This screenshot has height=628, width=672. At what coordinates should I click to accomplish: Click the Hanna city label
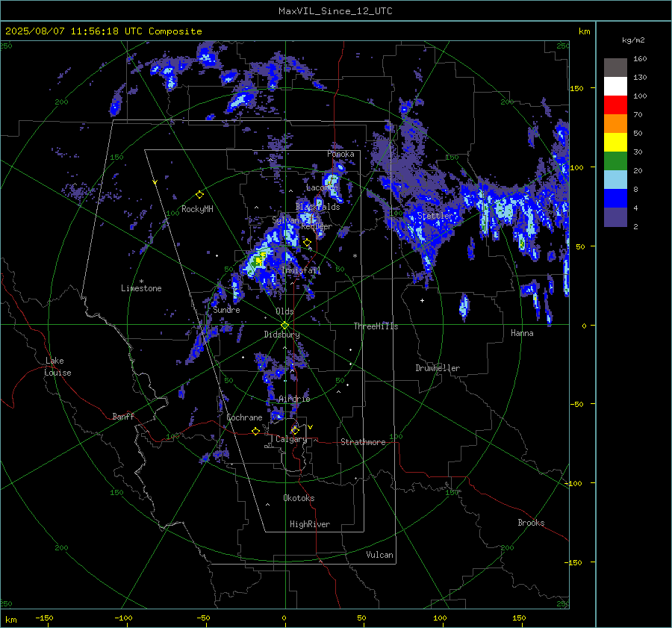tap(522, 333)
